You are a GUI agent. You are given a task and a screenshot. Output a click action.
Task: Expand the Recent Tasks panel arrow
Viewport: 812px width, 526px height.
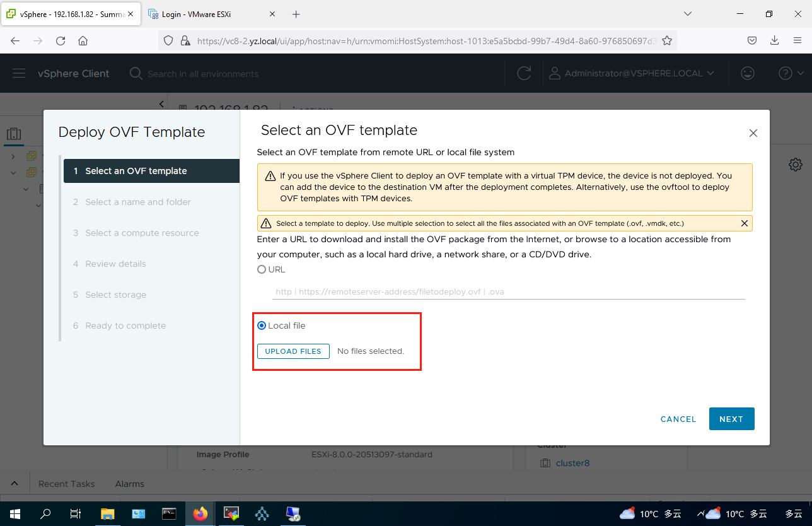click(14, 484)
